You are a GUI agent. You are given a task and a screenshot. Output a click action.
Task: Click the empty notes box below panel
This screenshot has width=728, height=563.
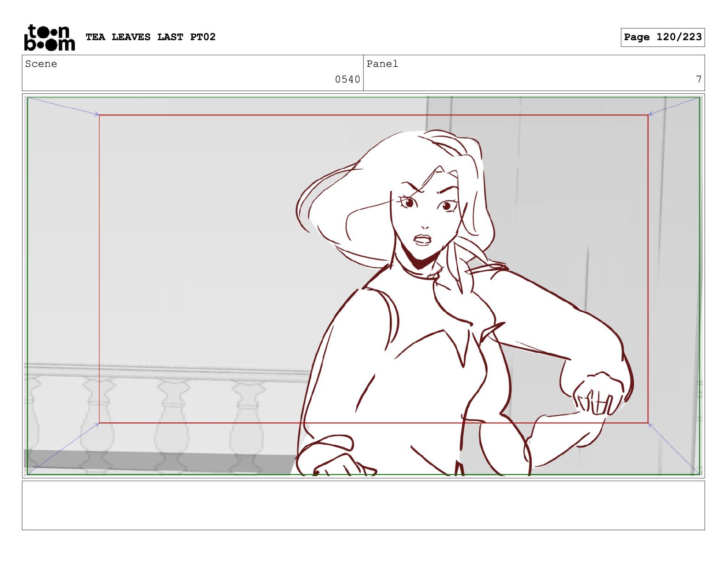click(363, 506)
